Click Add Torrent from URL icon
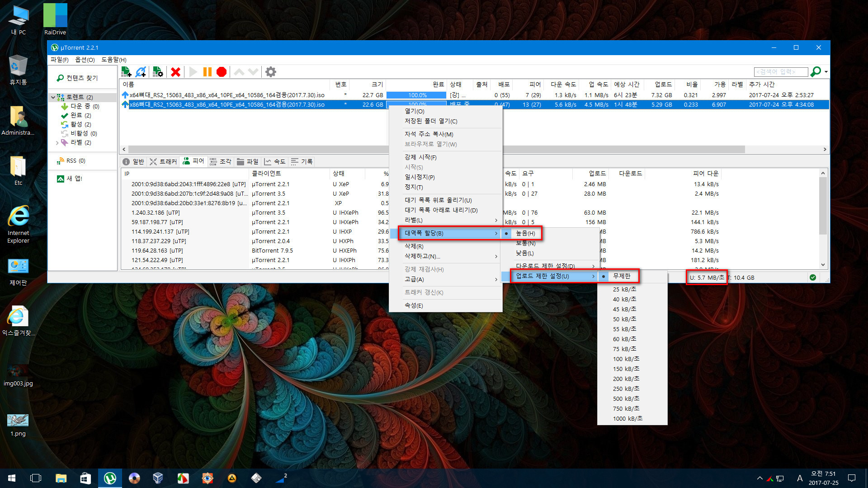The height and width of the screenshot is (488, 868). pos(141,72)
